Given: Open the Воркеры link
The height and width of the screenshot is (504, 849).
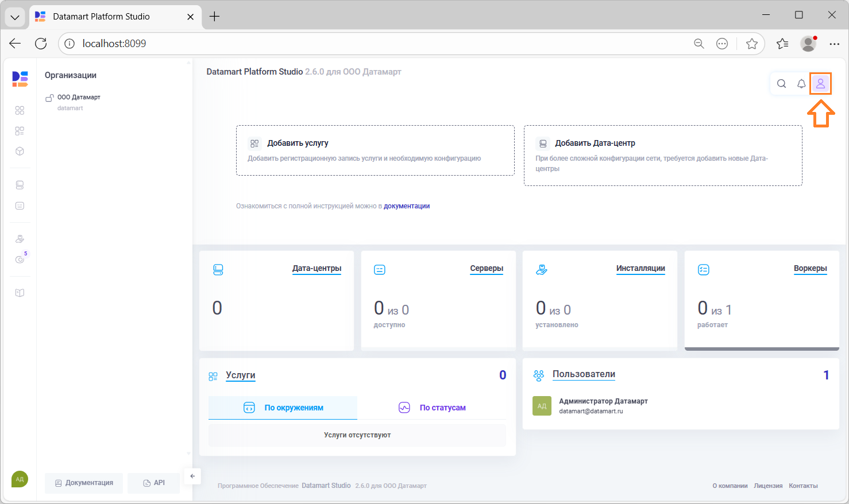Looking at the screenshot, I should click(x=811, y=269).
